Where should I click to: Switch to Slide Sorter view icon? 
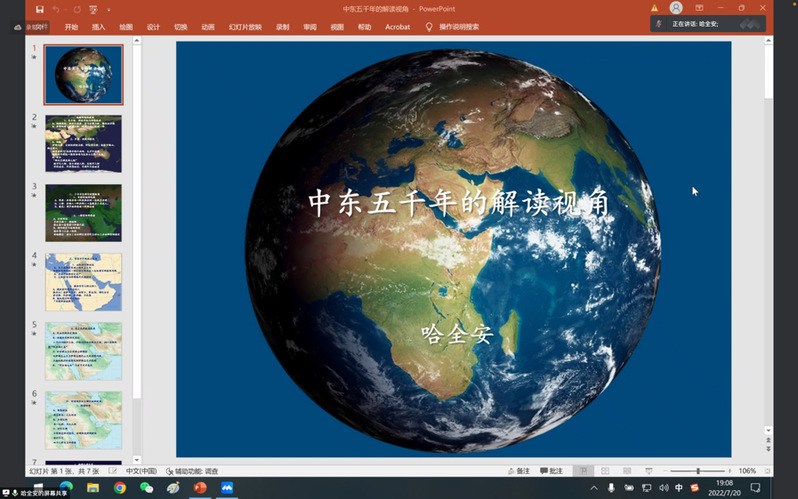click(605, 471)
